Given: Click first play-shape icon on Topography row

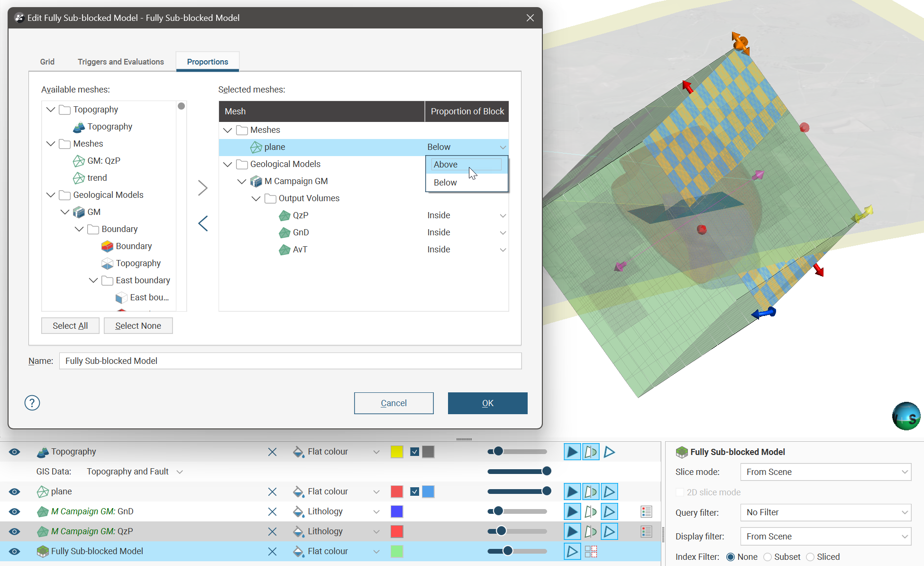Looking at the screenshot, I should (572, 452).
